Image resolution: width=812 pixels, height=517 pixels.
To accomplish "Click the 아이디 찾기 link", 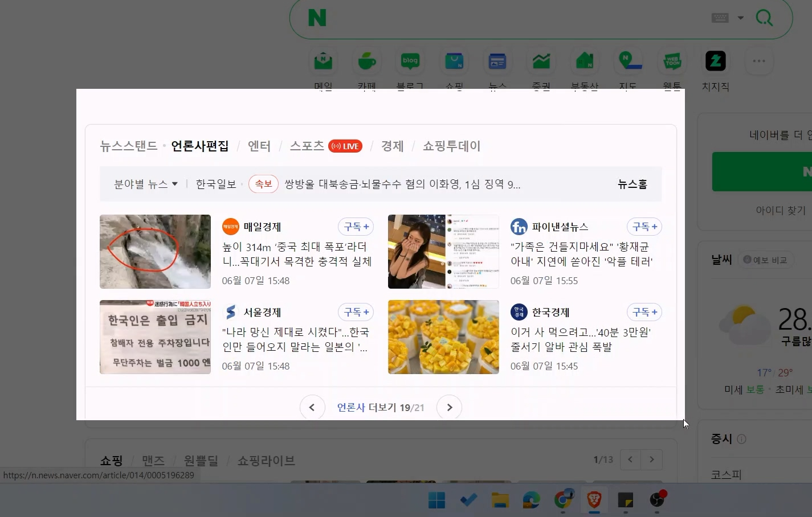I will tap(781, 210).
